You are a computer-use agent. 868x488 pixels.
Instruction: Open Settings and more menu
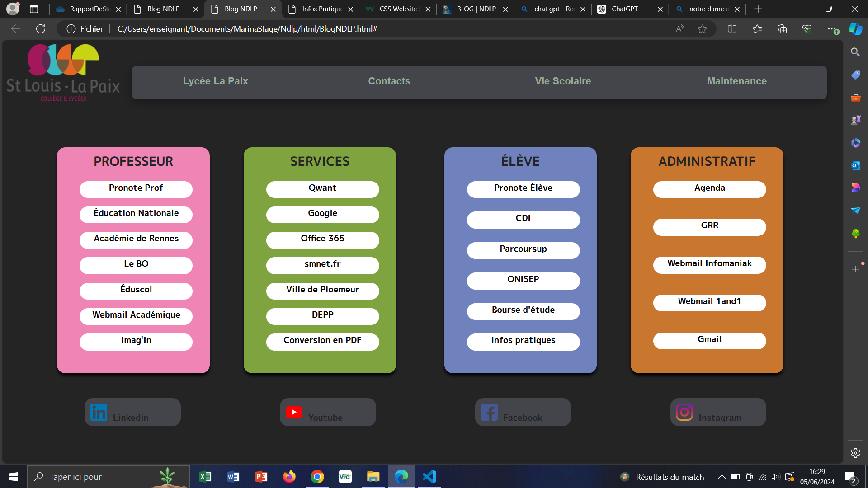834,28
